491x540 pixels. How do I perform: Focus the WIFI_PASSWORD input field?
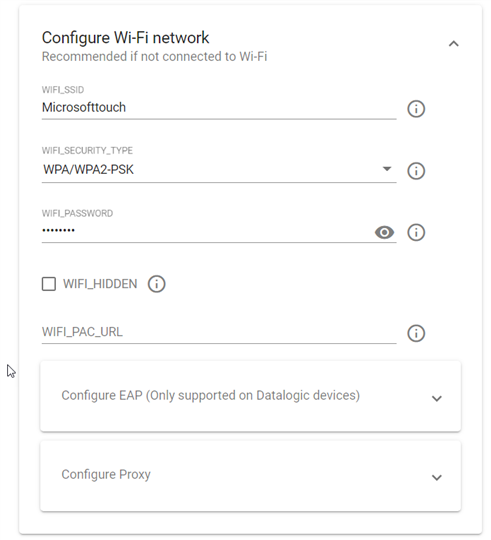click(207, 231)
